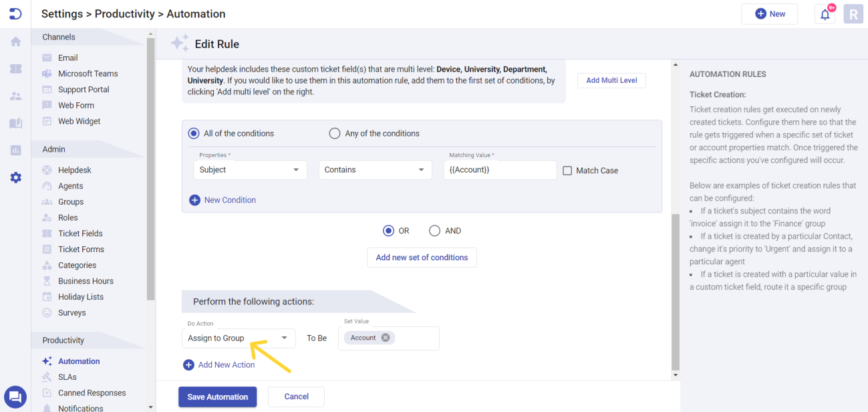Screen dimensions: 868x412
Task: Open the Home dashboard icon
Action: point(15,41)
